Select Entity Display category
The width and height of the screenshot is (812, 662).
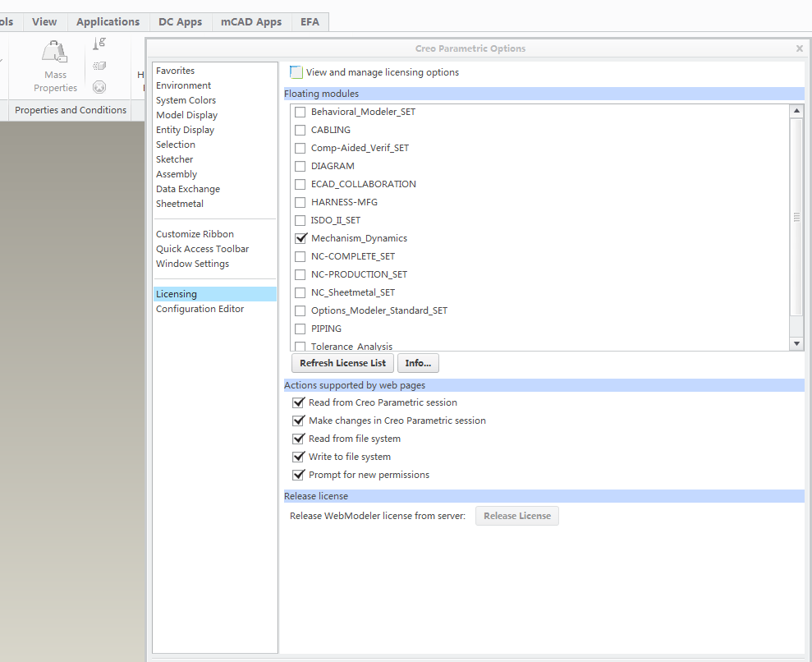(x=185, y=130)
